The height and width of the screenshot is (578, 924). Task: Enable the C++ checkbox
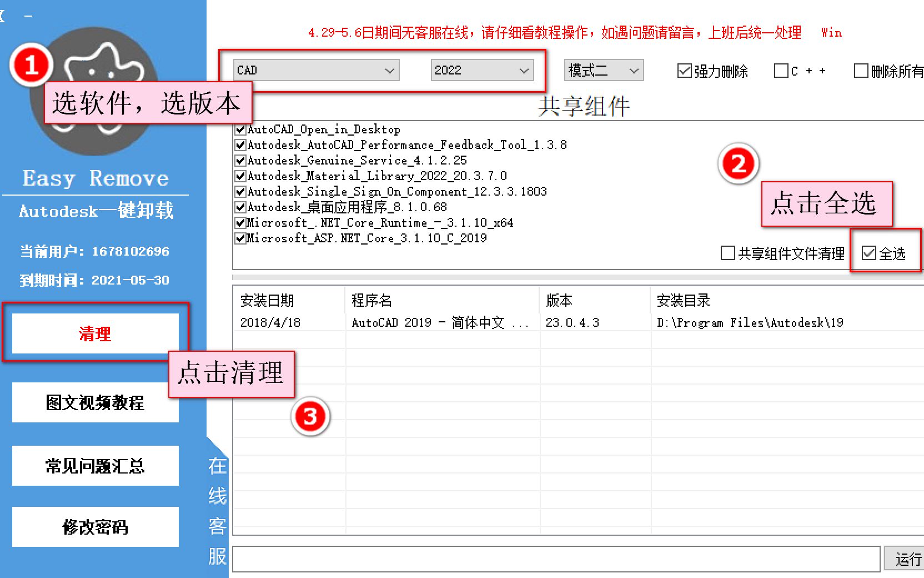pos(781,70)
